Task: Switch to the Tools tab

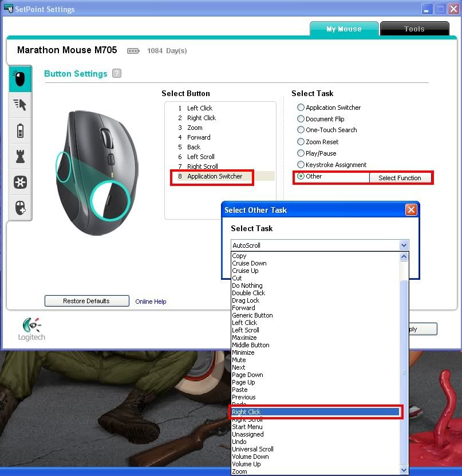Action: (414, 29)
